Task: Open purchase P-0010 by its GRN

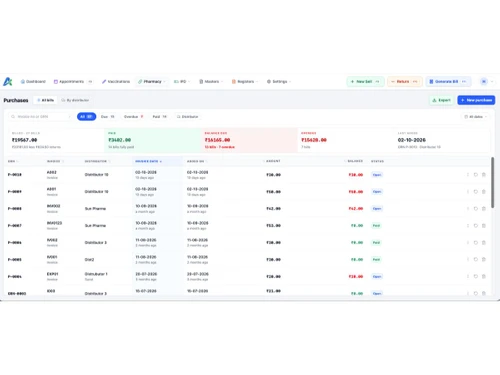Action: [x=15, y=175]
